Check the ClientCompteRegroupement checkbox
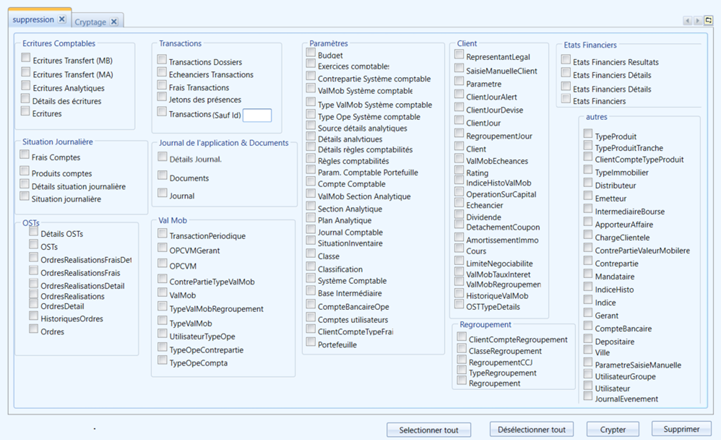The width and height of the screenshot is (721, 440). [462, 337]
